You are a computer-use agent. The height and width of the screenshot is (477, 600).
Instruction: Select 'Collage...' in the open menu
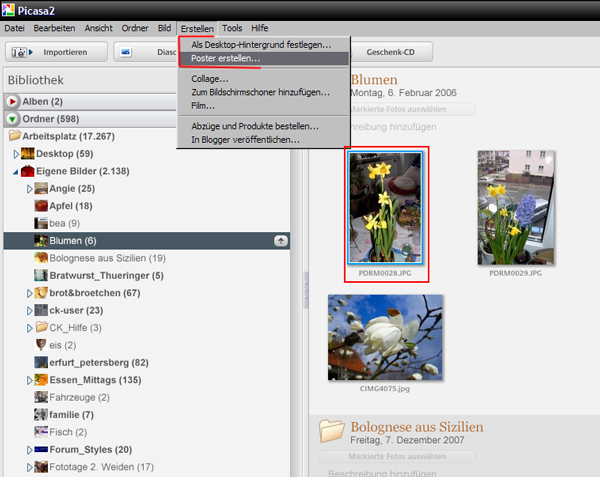click(x=210, y=78)
